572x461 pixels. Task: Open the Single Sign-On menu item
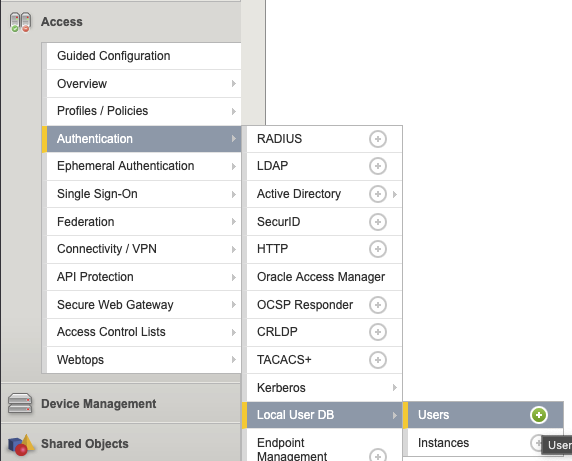pos(144,194)
